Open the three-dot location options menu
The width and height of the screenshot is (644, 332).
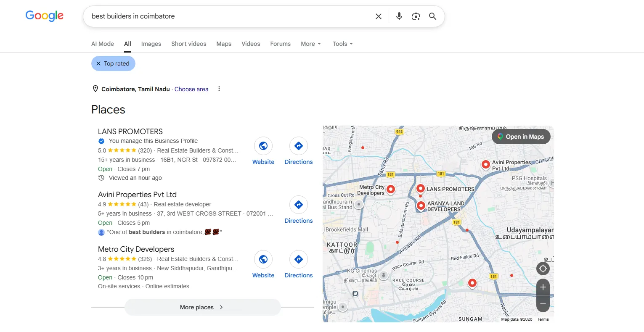coord(219,89)
